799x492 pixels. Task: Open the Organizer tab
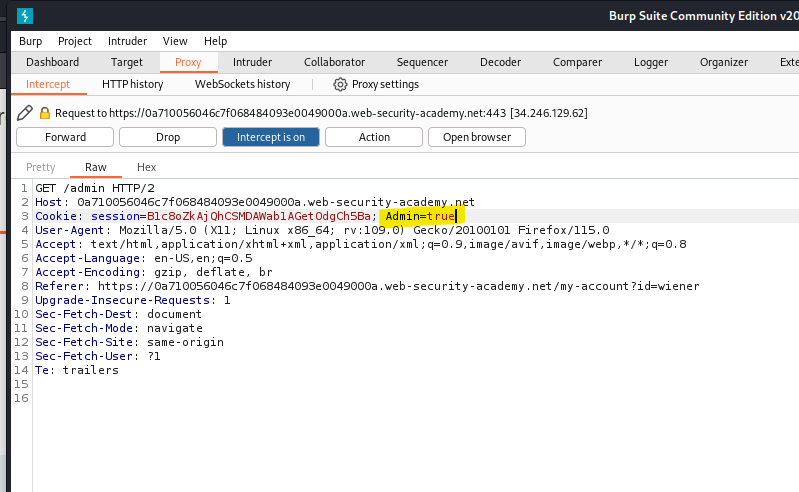pyautogui.click(x=724, y=62)
